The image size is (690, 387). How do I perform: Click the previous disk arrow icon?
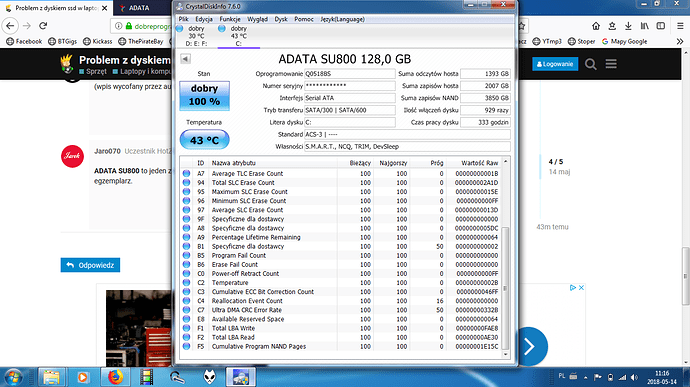click(x=185, y=59)
